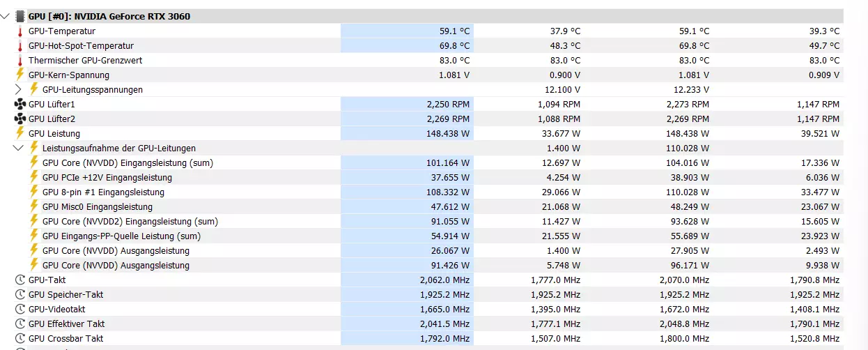Screen dimensions: 868x350
Task: Click thermometer icon beside GPU-Temperatur
Action: point(20,31)
